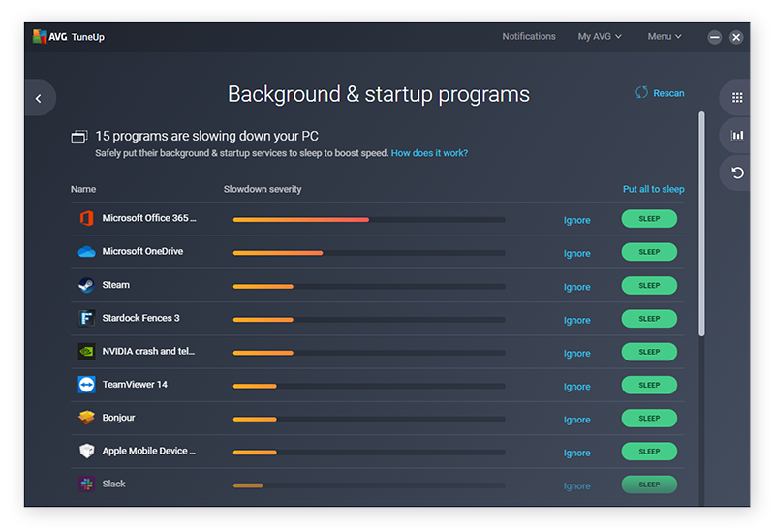Click the AVG TuneUp logo
The width and height of the screenshot is (775, 532).
point(68,37)
